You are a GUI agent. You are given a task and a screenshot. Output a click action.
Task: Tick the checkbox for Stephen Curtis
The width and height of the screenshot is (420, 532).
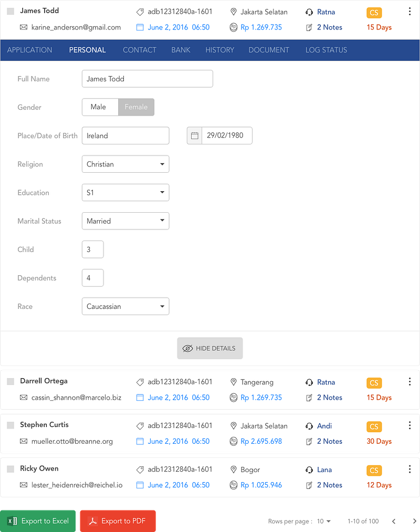pos(10,425)
